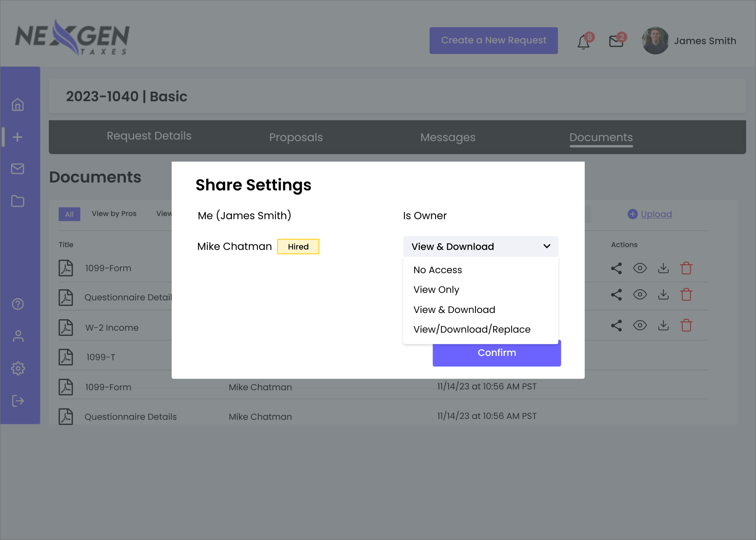Image resolution: width=756 pixels, height=540 pixels.
Task: Open settings gear icon in sidebar
Action: click(x=18, y=368)
